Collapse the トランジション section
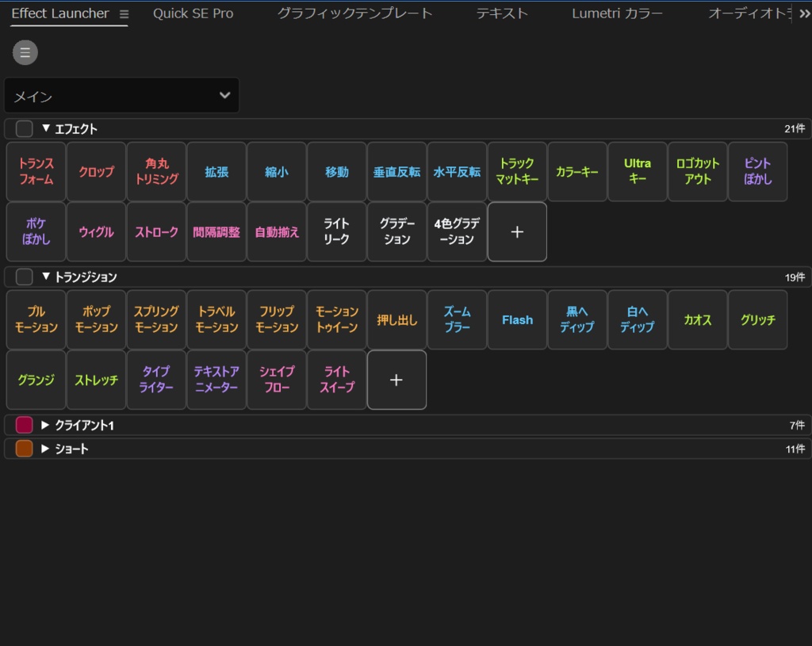This screenshot has width=812, height=646. 45,277
